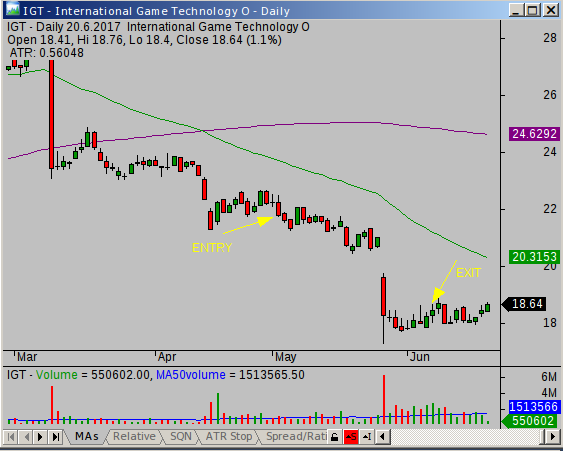Toggle the interval link I button
Image resolution: width=563 pixels, height=451 pixels.
tap(367, 437)
